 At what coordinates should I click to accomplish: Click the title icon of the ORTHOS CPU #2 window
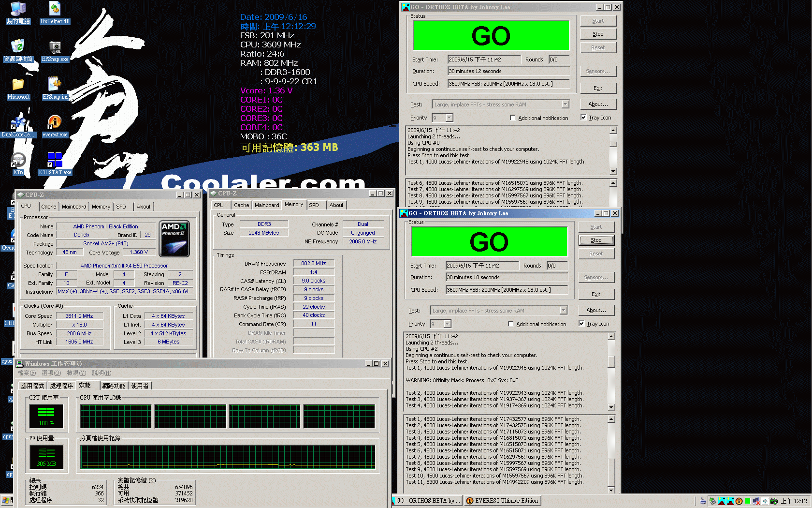tap(404, 213)
